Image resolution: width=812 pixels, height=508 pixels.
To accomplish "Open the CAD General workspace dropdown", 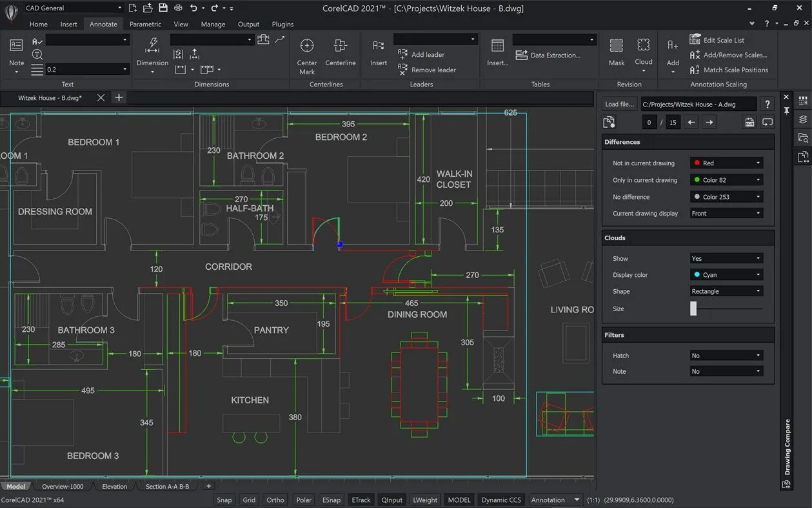I will click(73, 8).
